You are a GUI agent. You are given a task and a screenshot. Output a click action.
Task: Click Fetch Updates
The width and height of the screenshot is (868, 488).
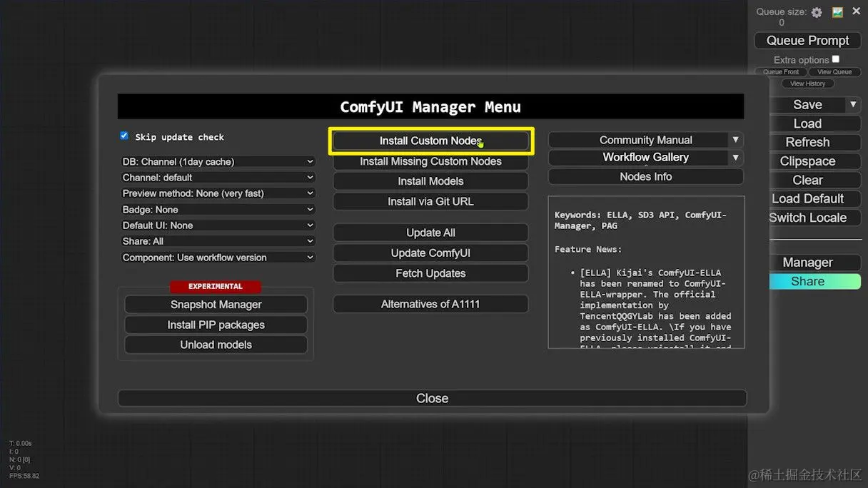click(x=430, y=273)
